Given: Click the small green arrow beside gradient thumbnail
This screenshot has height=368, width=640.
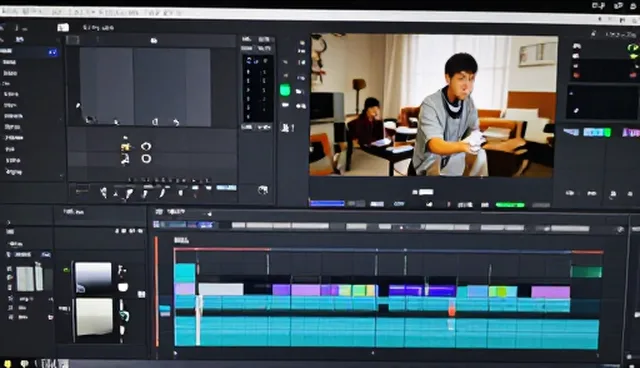Looking at the screenshot, I should tap(66, 270).
